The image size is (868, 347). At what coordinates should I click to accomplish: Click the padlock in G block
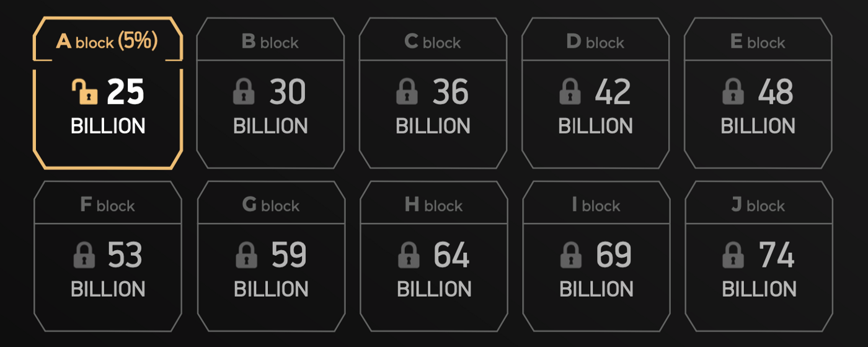pyautogui.click(x=247, y=255)
